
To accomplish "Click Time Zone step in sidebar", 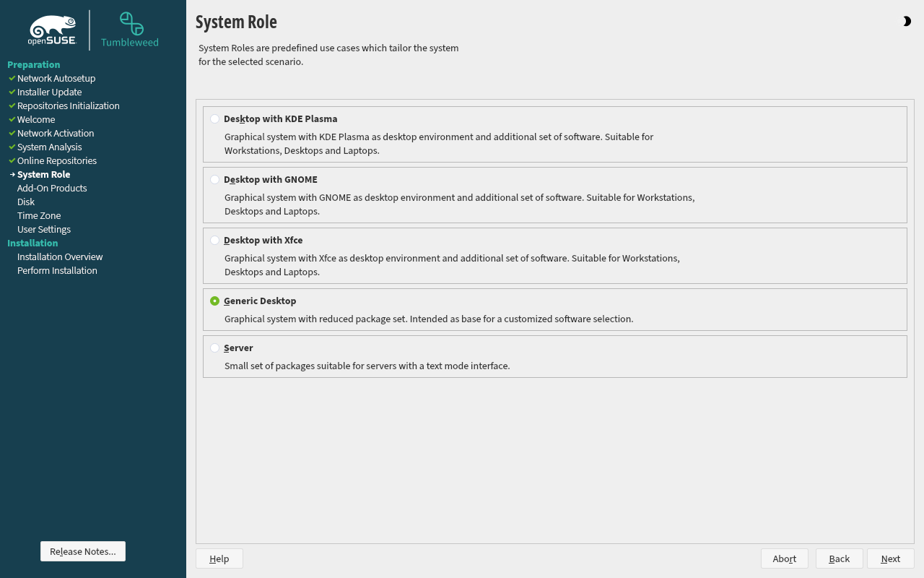I will [x=39, y=215].
